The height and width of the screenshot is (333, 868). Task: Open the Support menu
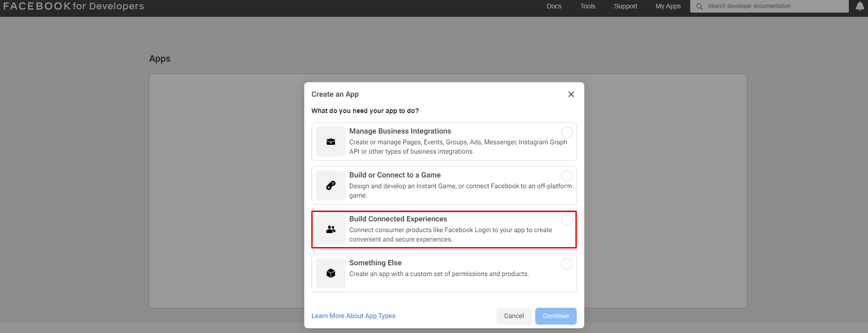tap(625, 6)
